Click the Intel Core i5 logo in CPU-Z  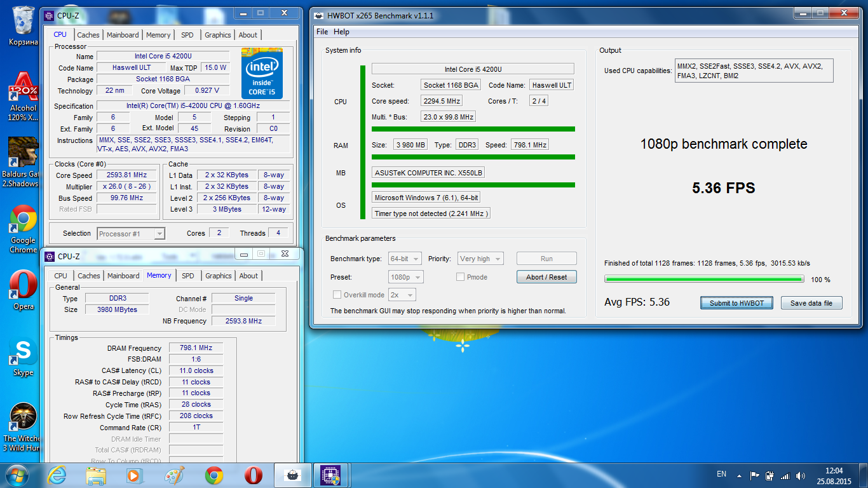[262, 73]
